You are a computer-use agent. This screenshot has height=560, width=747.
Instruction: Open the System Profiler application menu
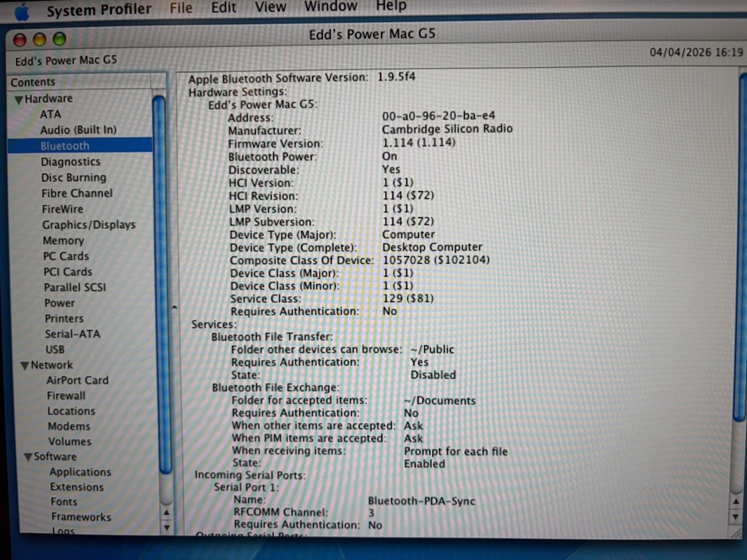99,9
